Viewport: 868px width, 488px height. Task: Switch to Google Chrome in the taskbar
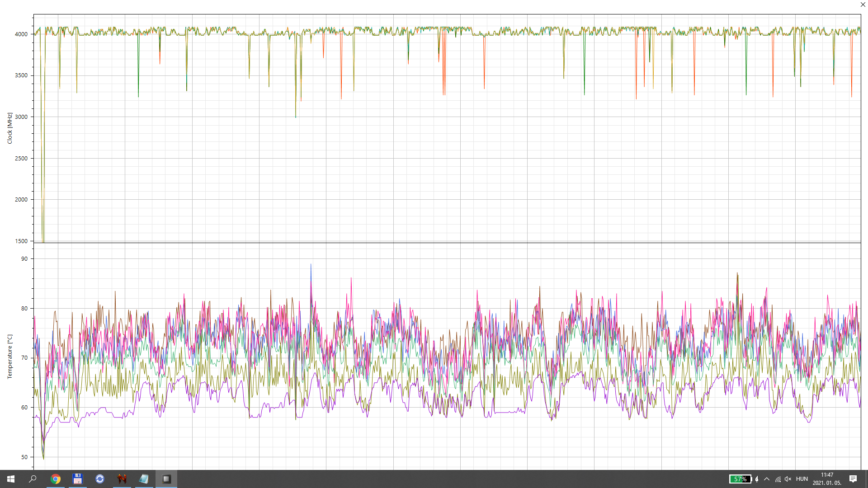click(56, 479)
